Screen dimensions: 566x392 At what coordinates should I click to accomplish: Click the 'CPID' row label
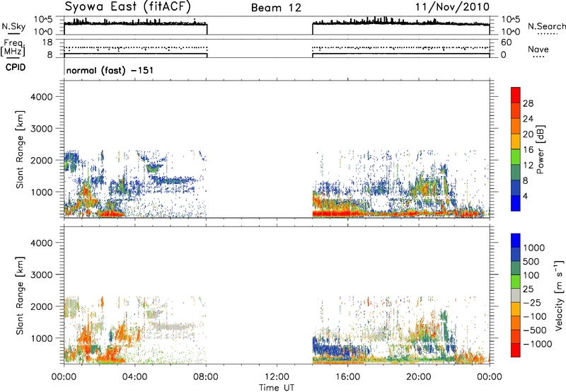tap(16, 67)
